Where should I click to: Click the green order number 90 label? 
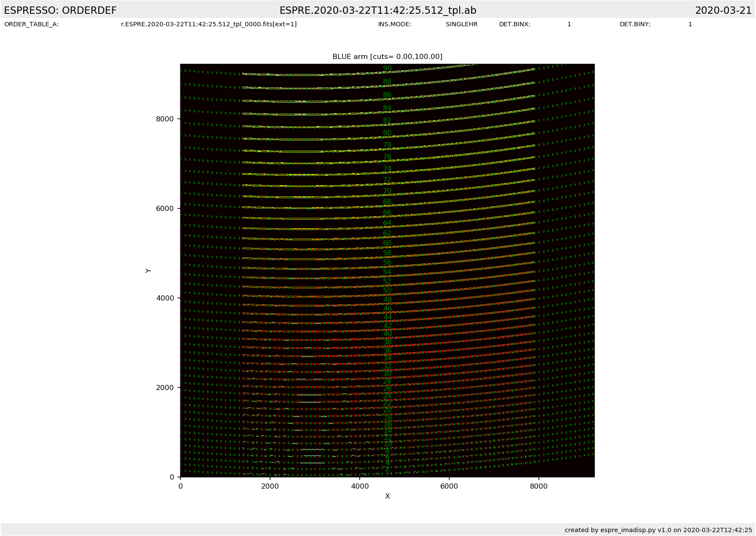click(x=387, y=68)
